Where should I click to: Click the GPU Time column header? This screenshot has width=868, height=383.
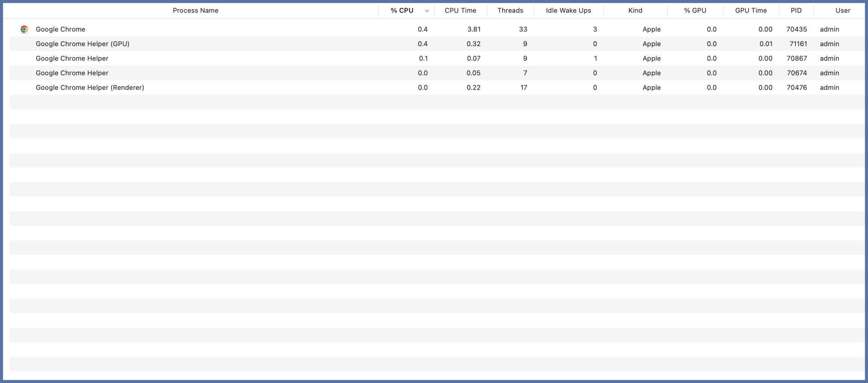point(750,10)
